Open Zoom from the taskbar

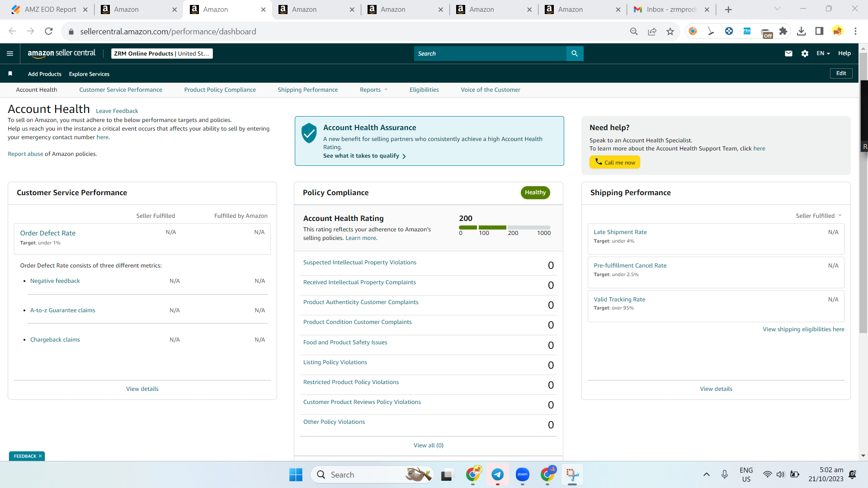pyautogui.click(x=523, y=474)
